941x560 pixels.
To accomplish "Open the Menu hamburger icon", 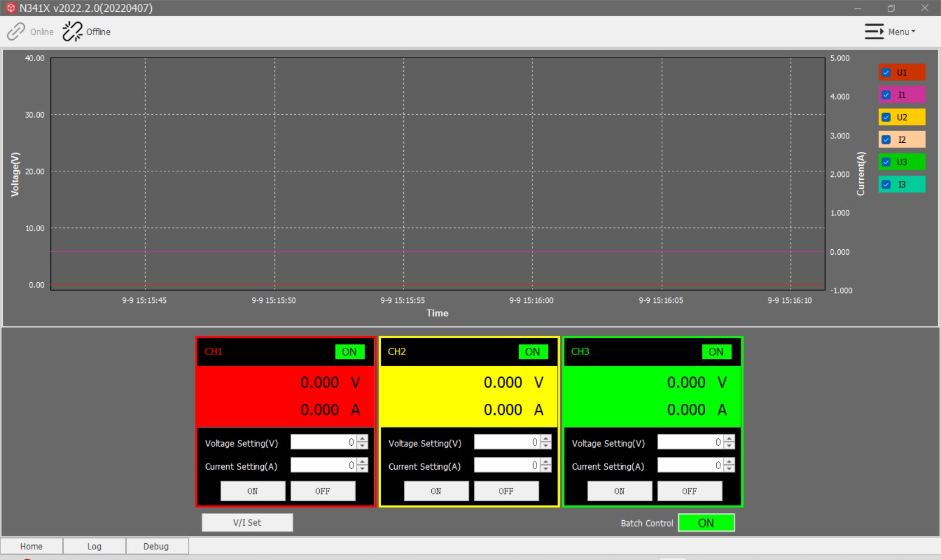I will click(874, 32).
